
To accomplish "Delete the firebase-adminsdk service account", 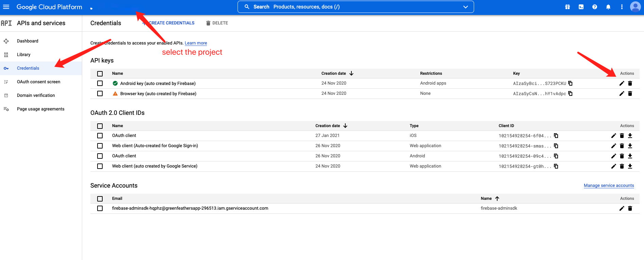I will pyautogui.click(x=630, y=208).
